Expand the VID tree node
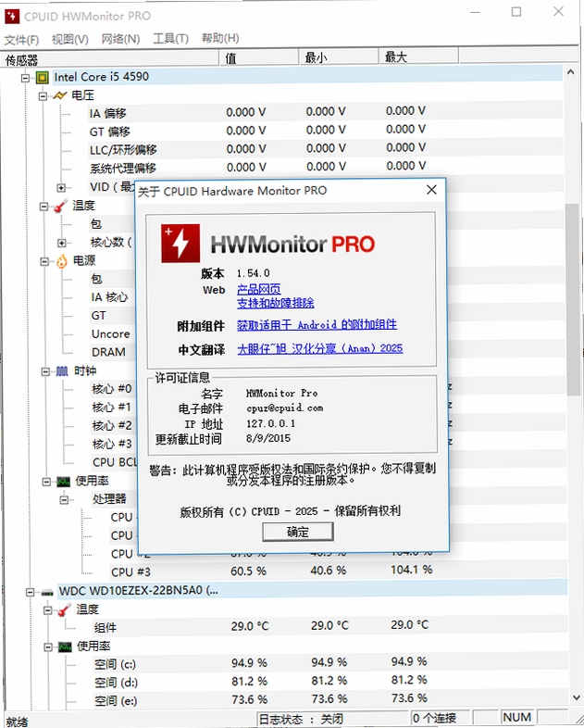This screenshot has width=584, height=728. pos(61,188)
